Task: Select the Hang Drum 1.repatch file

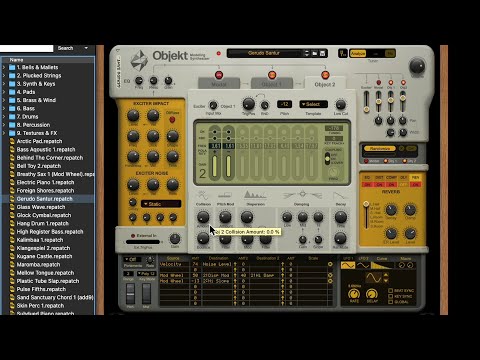Action: 43,223
